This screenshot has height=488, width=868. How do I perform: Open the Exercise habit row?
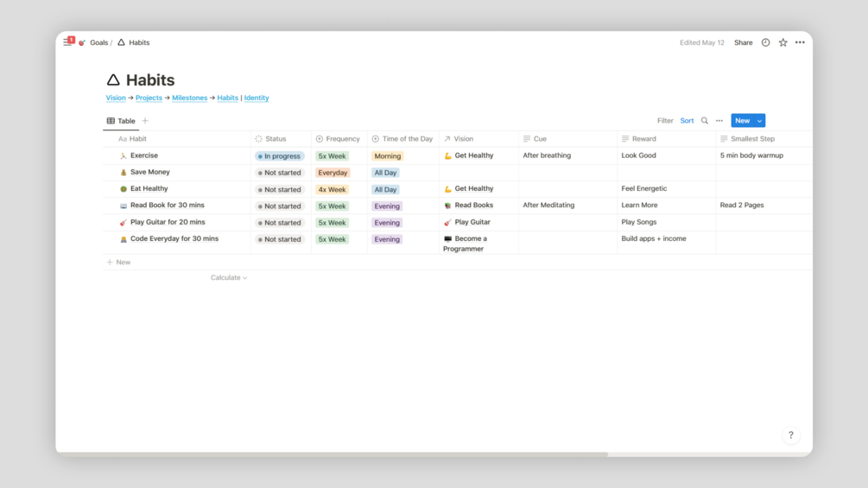pos(144,155)
